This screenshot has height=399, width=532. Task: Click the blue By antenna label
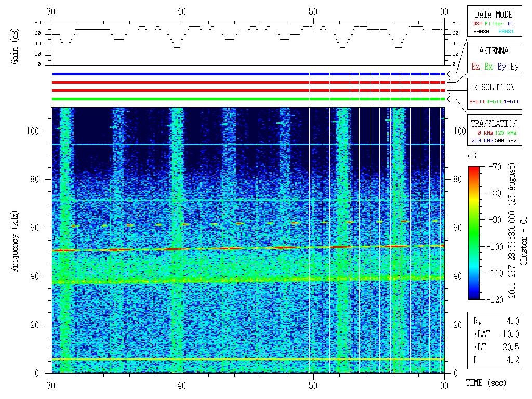pos(501,66)
